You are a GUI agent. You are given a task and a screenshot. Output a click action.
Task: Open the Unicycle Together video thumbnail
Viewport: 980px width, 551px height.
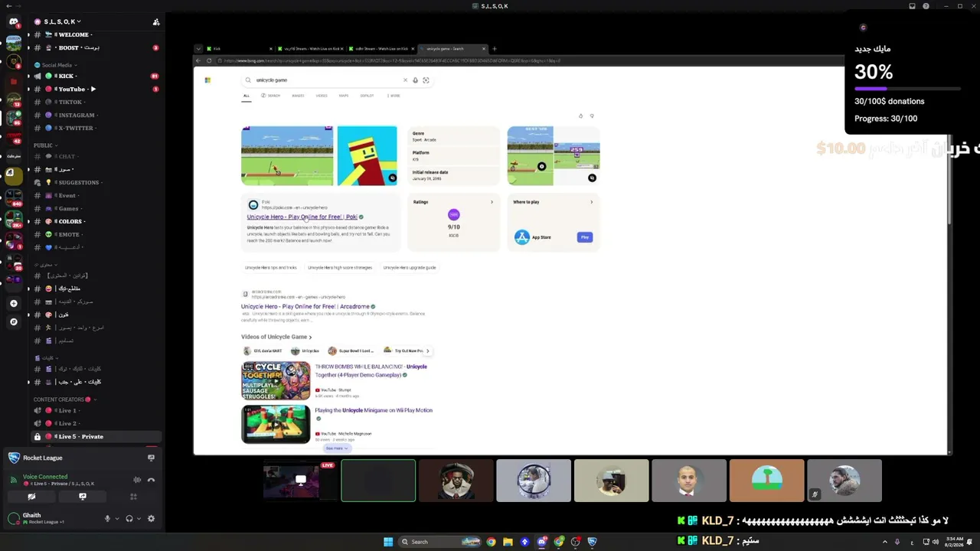click(276, 380)
